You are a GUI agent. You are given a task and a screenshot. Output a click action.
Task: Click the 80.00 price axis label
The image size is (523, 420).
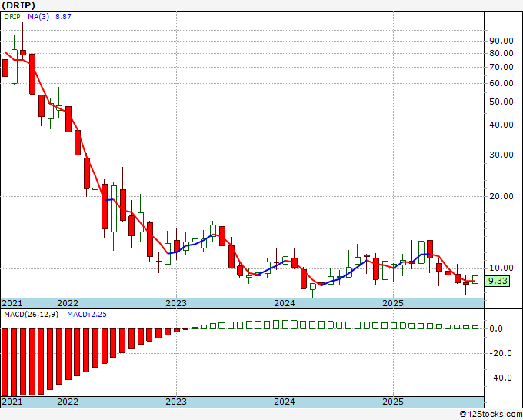[501, 53]
